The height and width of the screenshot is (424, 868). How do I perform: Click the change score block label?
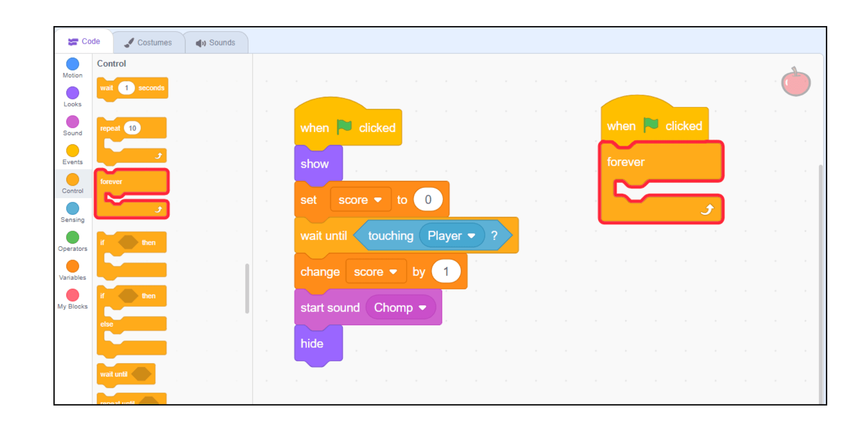click(x=320, y=272)
